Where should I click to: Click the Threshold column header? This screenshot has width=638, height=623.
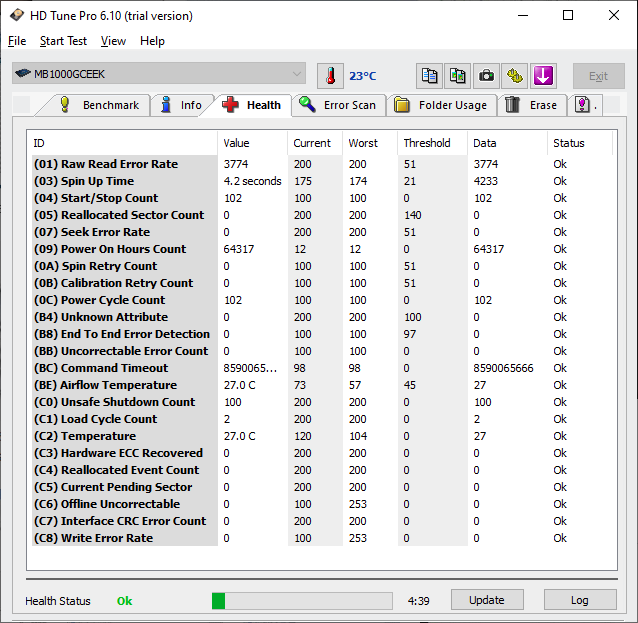click(x=432, y=143)
